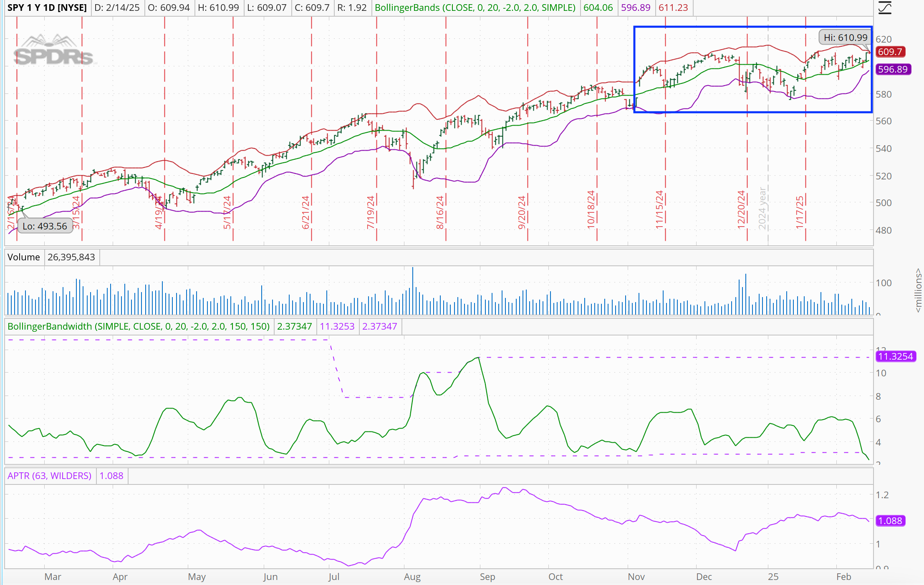This screenshot has height=585, width=924.
Task: Click the purple 596.89 lower band bubble
Action: [893, 69]
